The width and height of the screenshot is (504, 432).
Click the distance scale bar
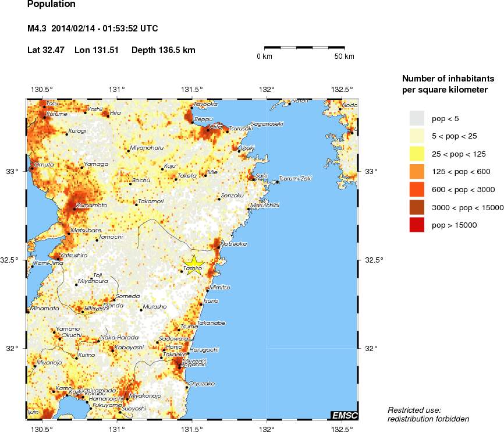309,47
